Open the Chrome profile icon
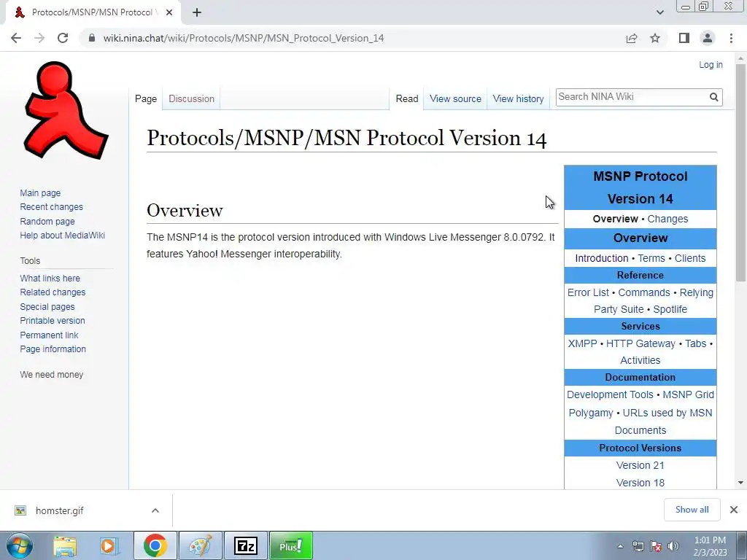 click(x=708, y=38)
